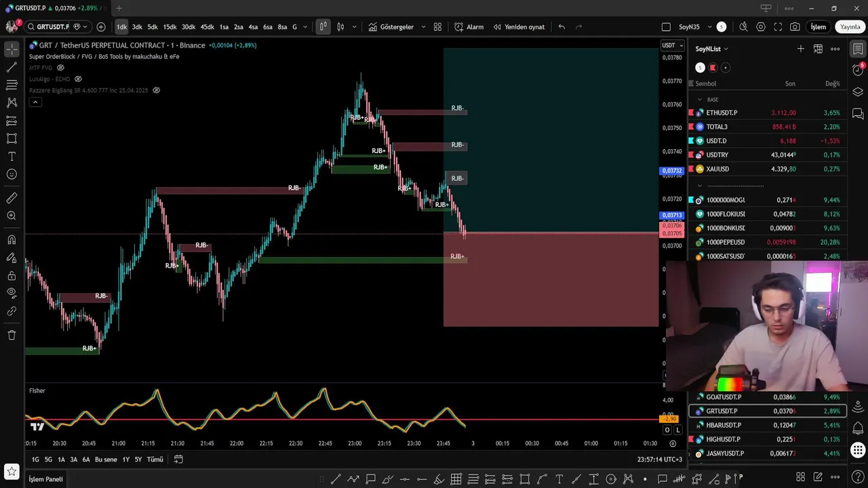
Task: Toggle stay in drawing mode
Action: 12,258
